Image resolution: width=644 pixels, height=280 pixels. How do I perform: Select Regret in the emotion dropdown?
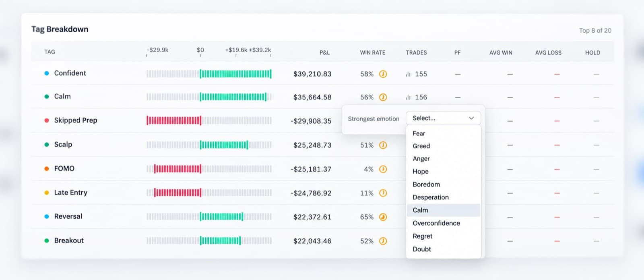[x=443, y=236]
